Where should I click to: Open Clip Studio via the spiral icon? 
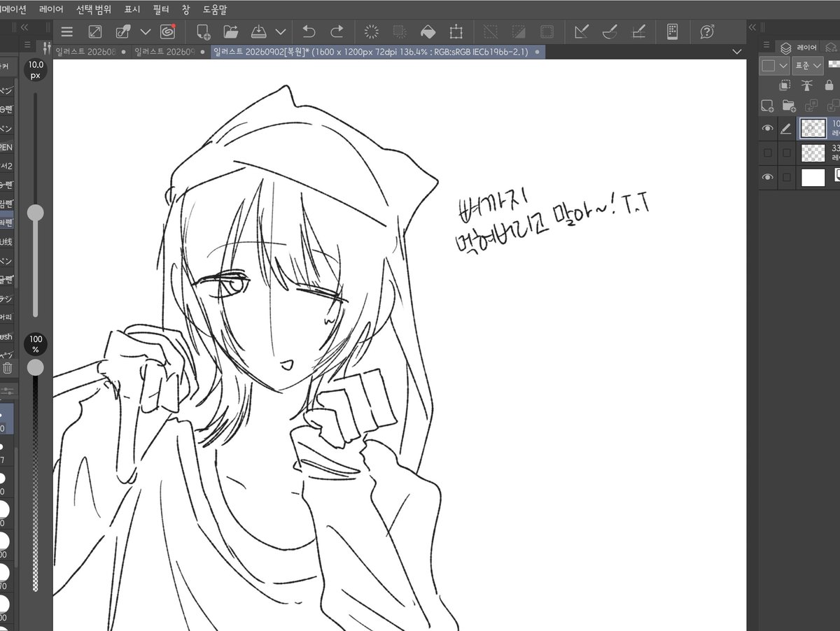tap(167, 31)
